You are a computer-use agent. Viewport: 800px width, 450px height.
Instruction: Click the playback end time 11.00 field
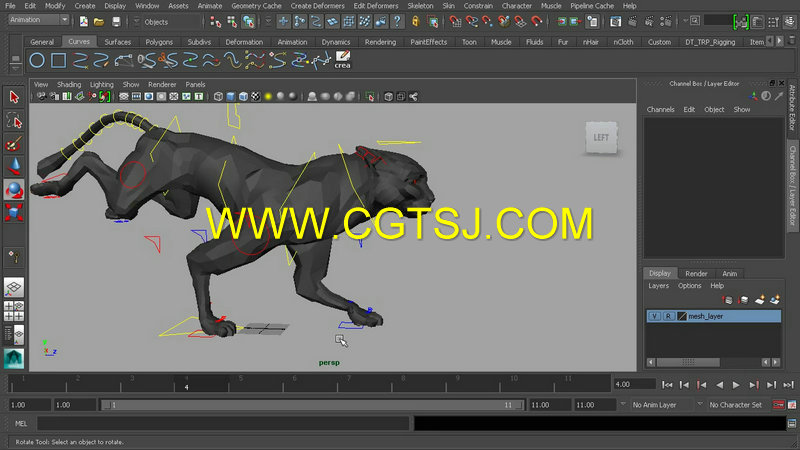coord(549,405)
